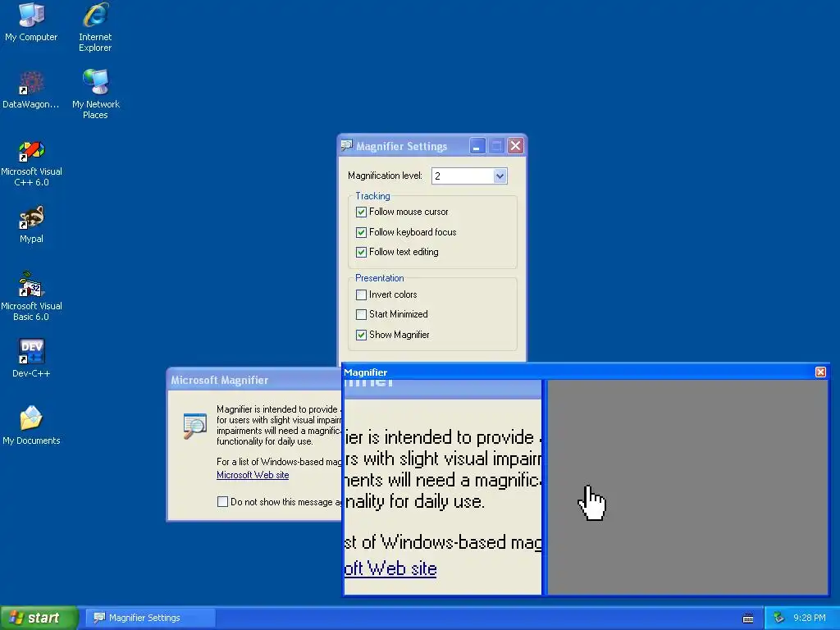Uncheck Show Magnifier
This screenshot has width=840, height=630.
click(361, 335)
